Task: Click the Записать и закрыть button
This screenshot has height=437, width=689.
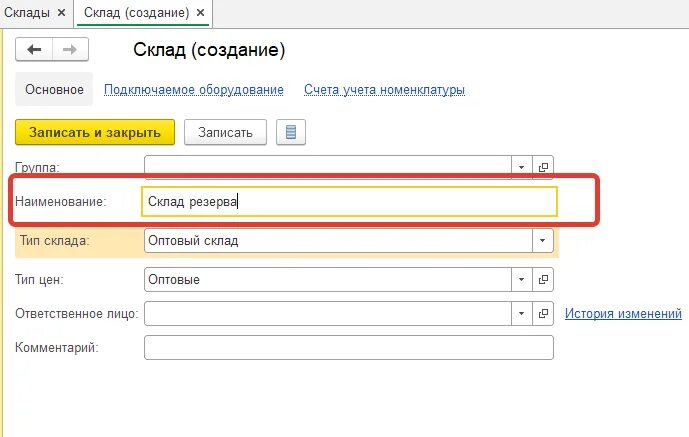Action: [95, 132]
